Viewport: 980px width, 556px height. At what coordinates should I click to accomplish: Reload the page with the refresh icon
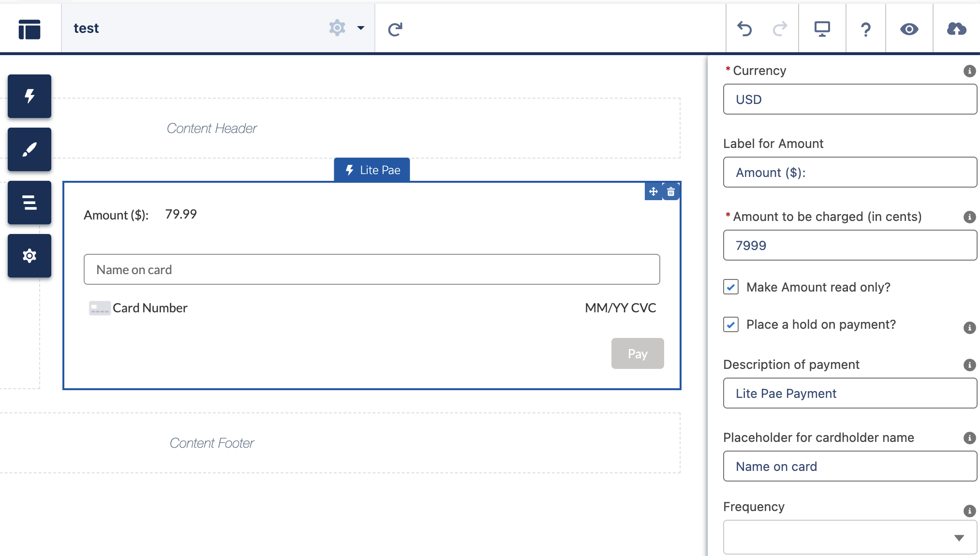[395, 29]
